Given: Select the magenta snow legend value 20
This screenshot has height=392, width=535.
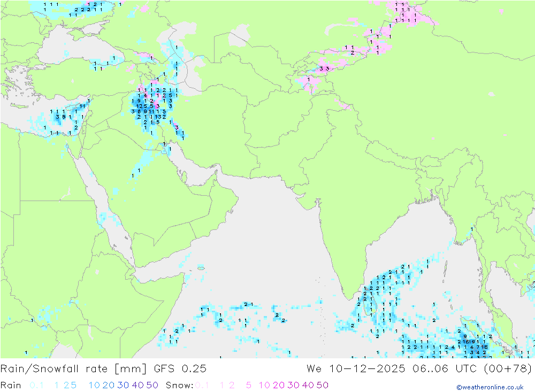Looking at the screenshot, I should pyautogui.click(x=279, y=385).
